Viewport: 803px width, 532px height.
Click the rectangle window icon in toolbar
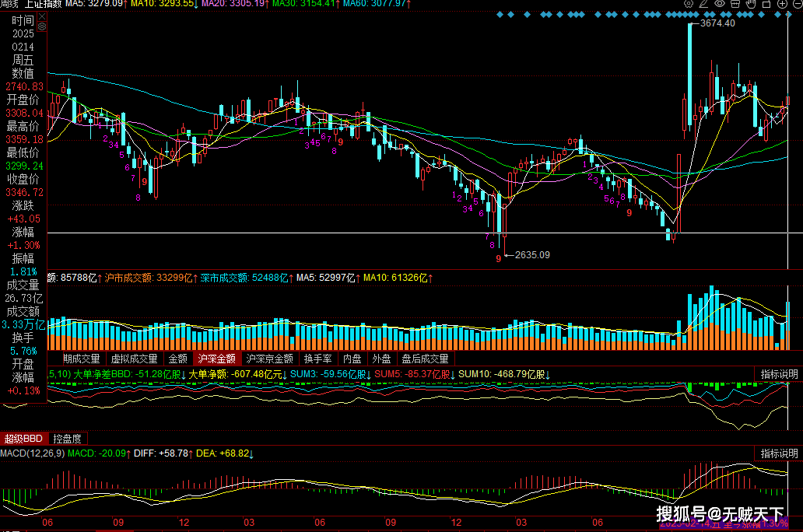pos(766,4)
